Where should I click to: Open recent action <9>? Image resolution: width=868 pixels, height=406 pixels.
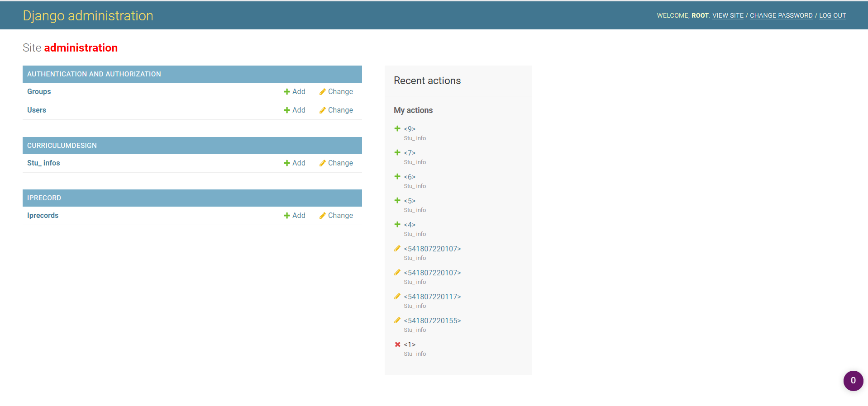410,129
